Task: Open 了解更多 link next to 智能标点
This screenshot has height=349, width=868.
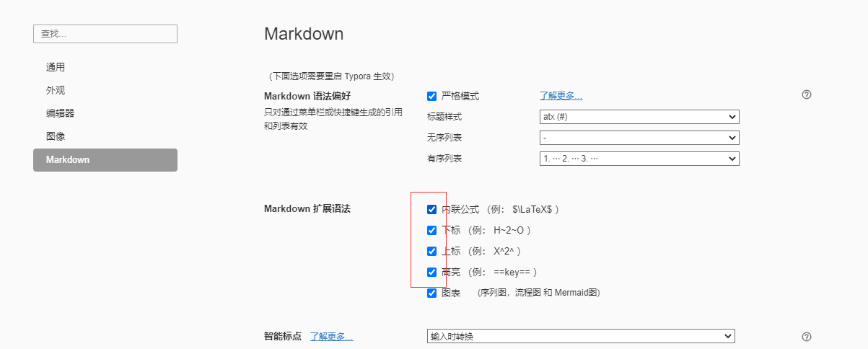Action: pyautogui.click(x=332, y=337)
